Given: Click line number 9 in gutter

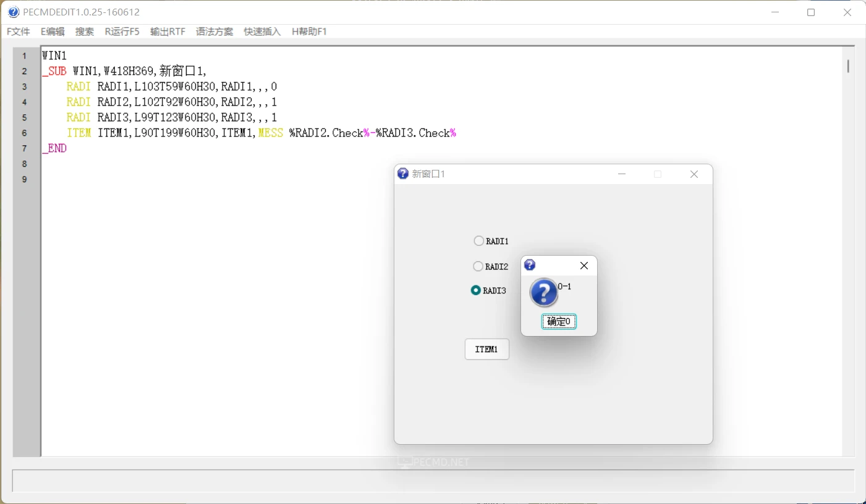Looking at the screenshot, I should pos(25,179).
